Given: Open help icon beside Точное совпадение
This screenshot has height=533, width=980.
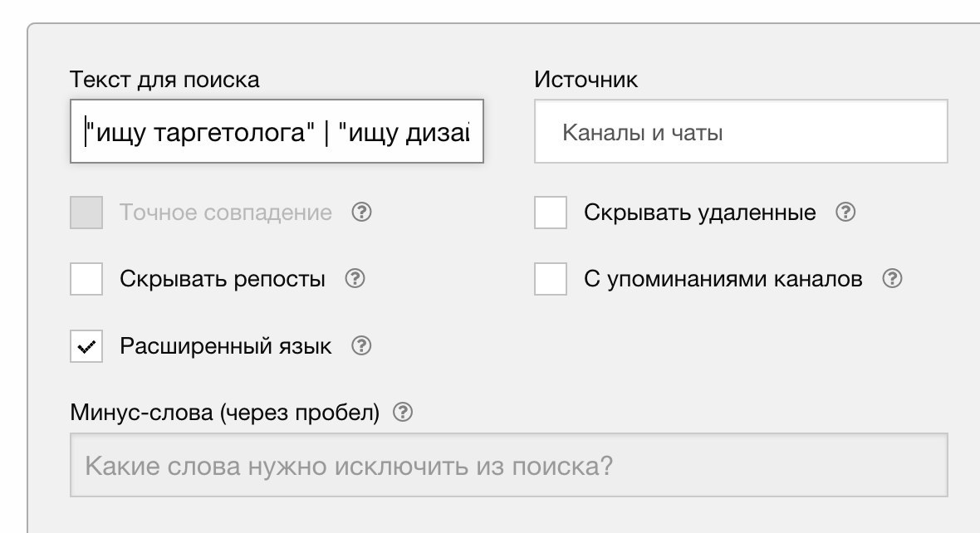Looking at the screenshot, I should (361, 212).
